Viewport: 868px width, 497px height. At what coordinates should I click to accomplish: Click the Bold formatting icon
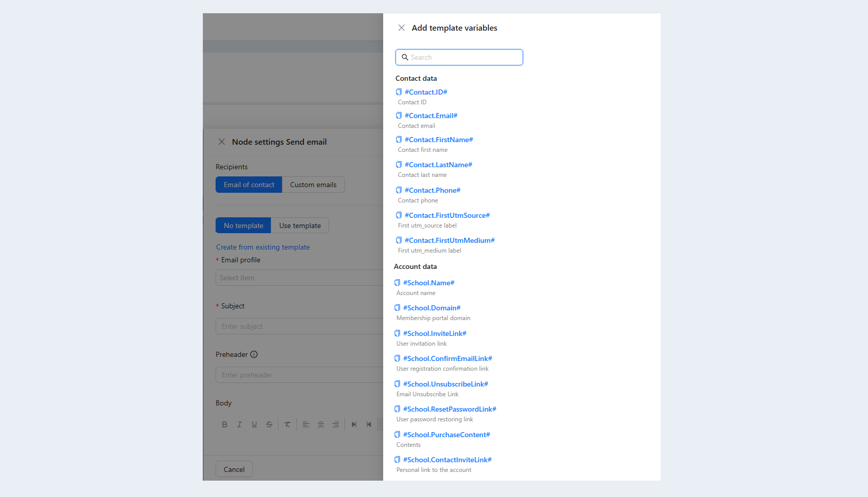(x=224, y=424)
